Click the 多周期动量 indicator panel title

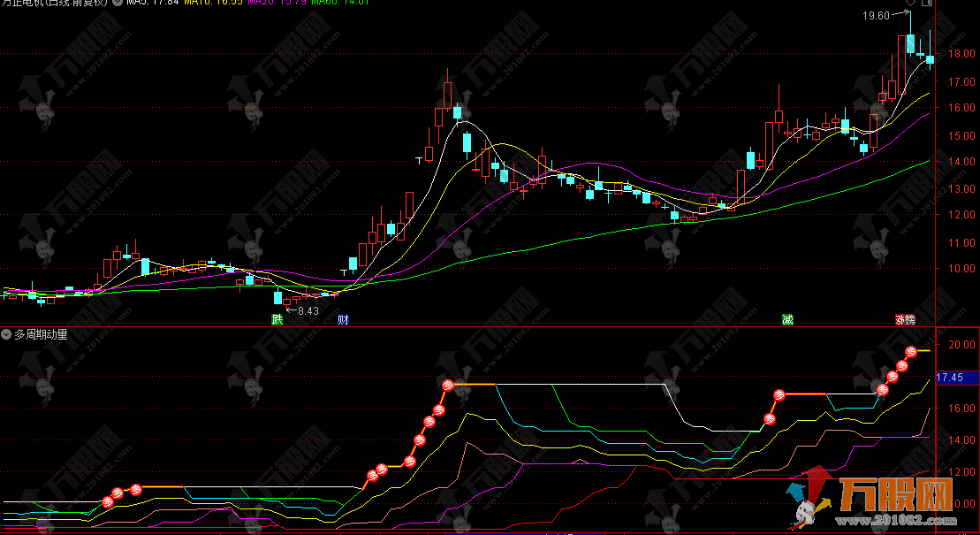[x=40, y=334]
